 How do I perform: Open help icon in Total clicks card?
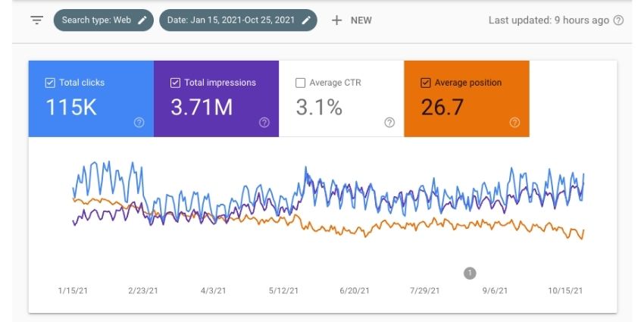pyautogui.click(x=139, y=123)
